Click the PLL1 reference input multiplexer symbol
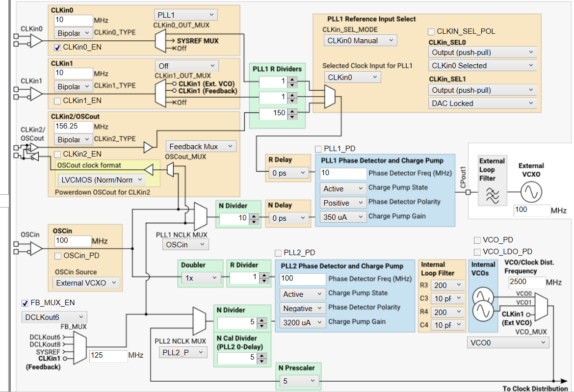Screen dimensions: 574x392 click(330, 97)
